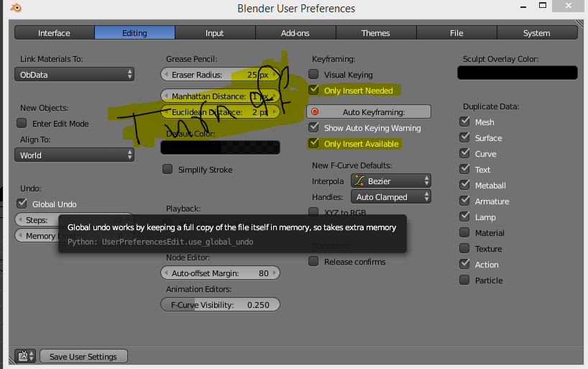Click the increase arrow on Auto-offset Margin
The image size is (588, 369).
click(x=275, y=273)
